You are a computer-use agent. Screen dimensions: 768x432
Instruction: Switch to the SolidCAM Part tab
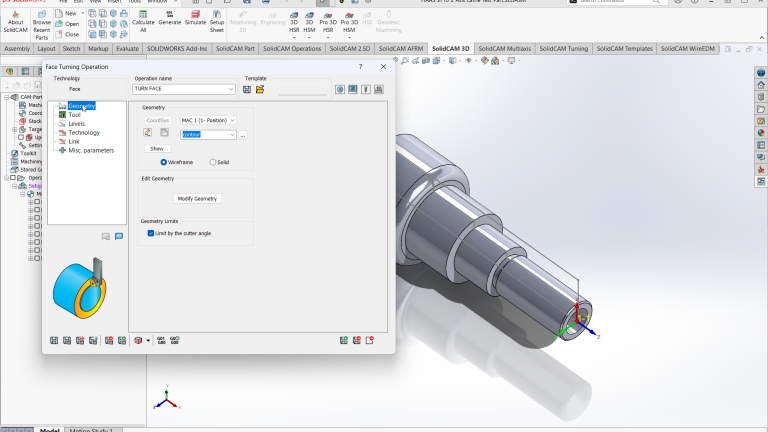tap(235, 48)
